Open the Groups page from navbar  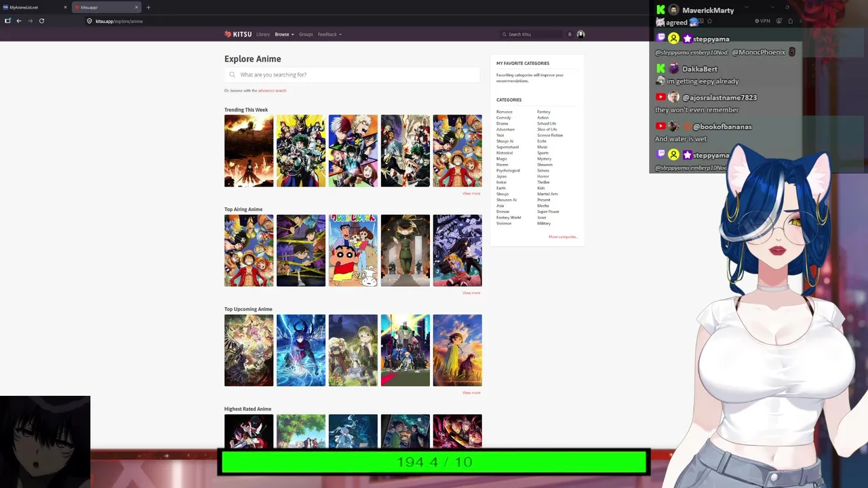tap(306, 35)
